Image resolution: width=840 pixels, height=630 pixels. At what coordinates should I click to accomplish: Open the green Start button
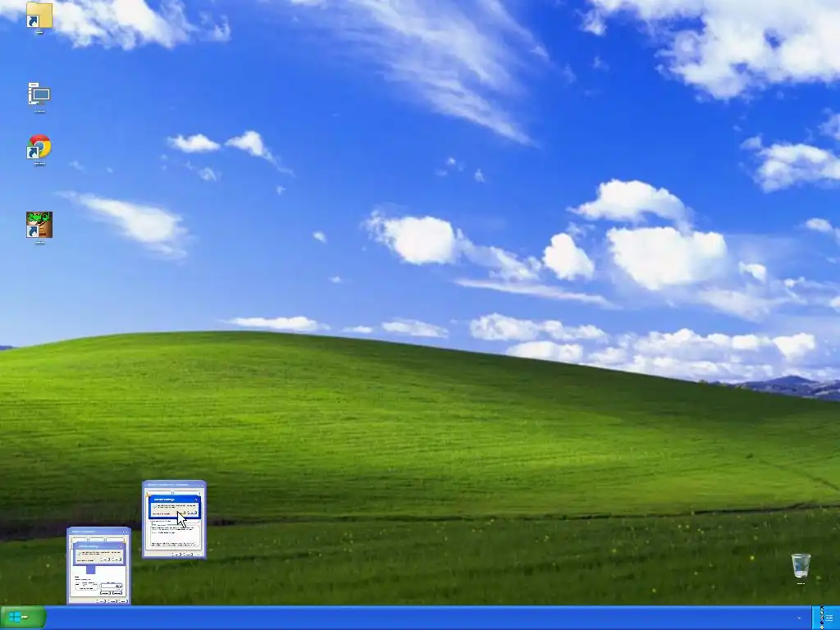coord(22,618)
